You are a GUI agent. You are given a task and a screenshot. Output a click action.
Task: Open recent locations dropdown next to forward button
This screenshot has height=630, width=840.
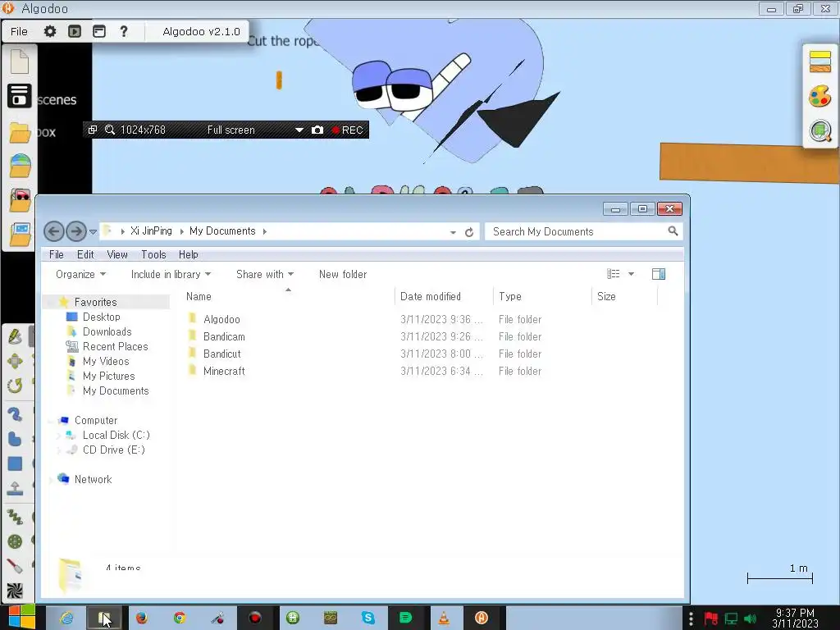(93, 232)
